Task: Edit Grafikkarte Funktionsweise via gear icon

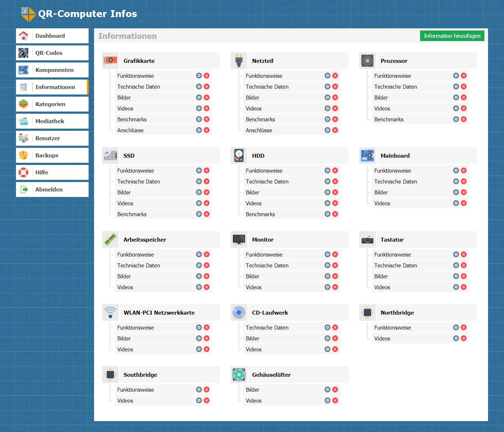Action: click(x=199, y=76)
